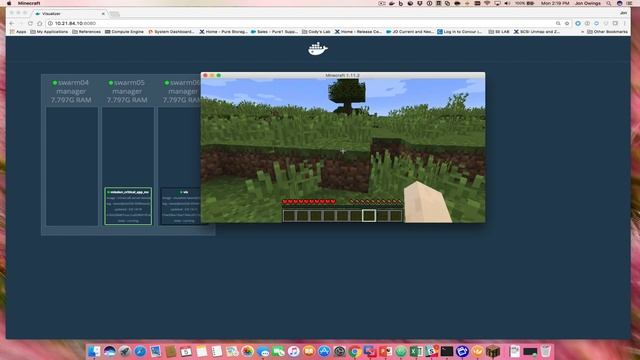This screenshot has height=360, width=640.
Task: Open Terminal from the dock
Action: tap(447, 351)
